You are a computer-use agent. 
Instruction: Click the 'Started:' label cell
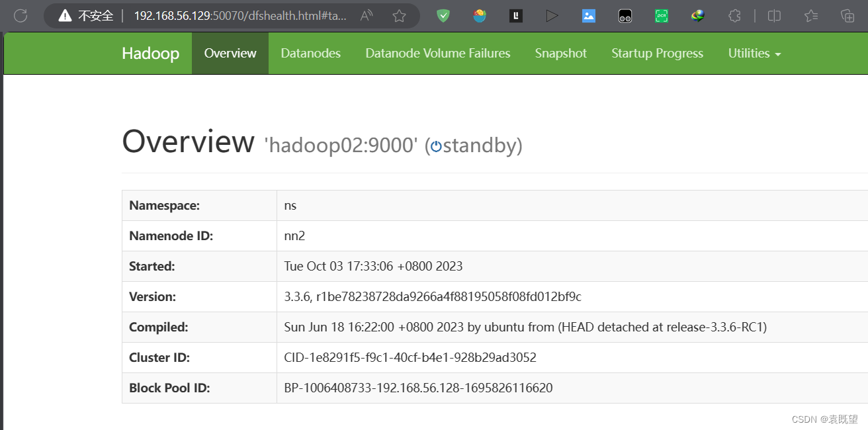click(x=199, y=267)
